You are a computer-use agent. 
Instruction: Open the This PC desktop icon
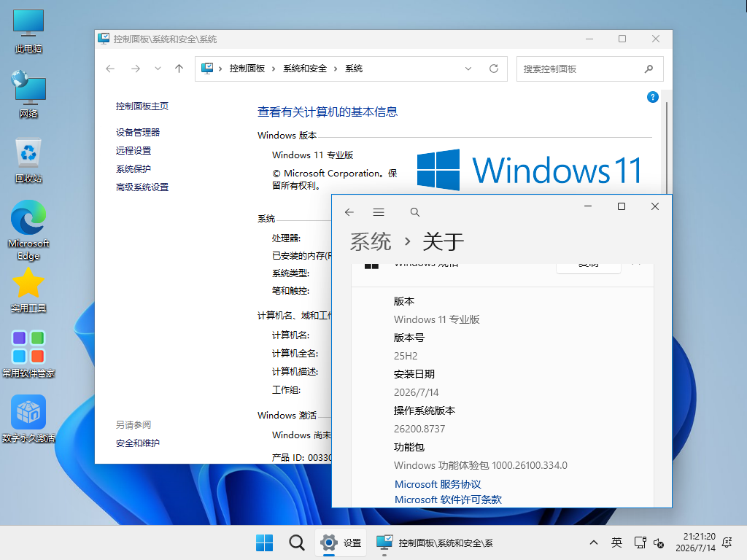point(28,31)
